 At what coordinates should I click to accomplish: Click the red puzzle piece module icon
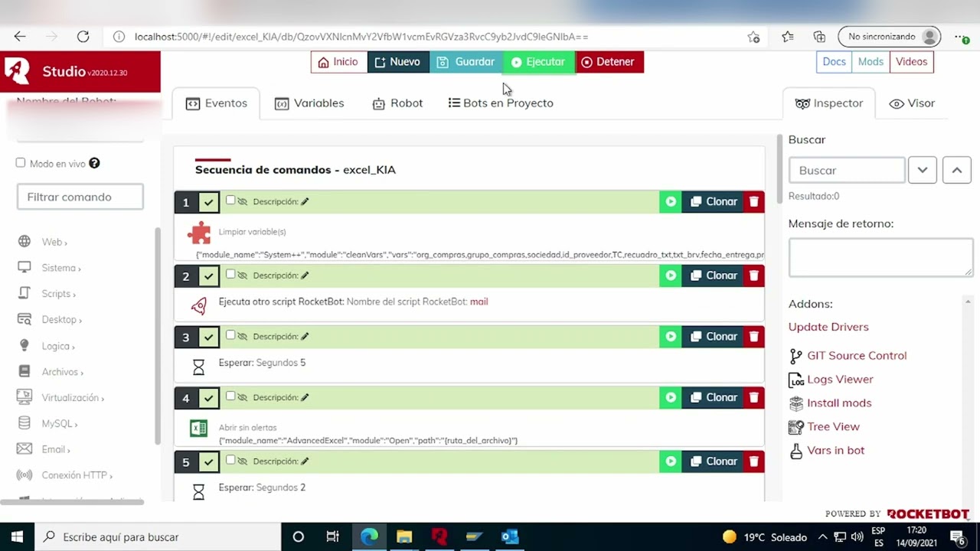tap(199, 232)
